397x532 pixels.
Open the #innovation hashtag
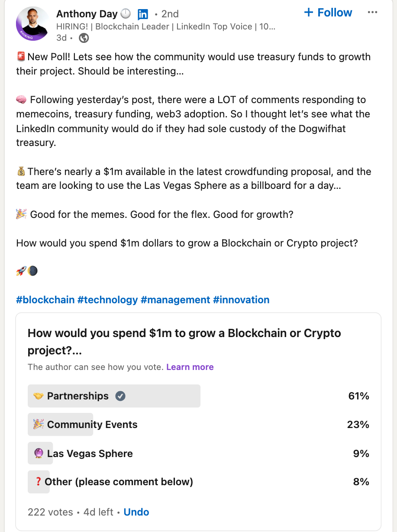[x=241, y=300]
